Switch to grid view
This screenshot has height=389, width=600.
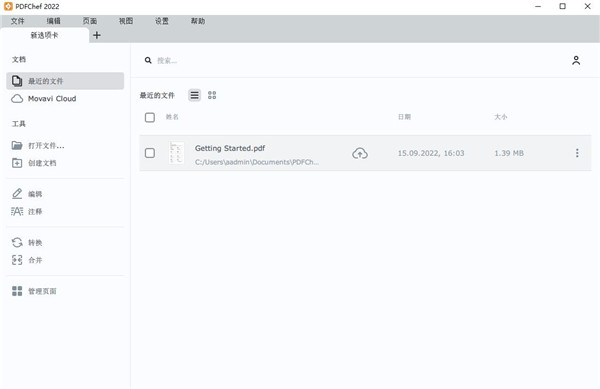coord(212,95)
